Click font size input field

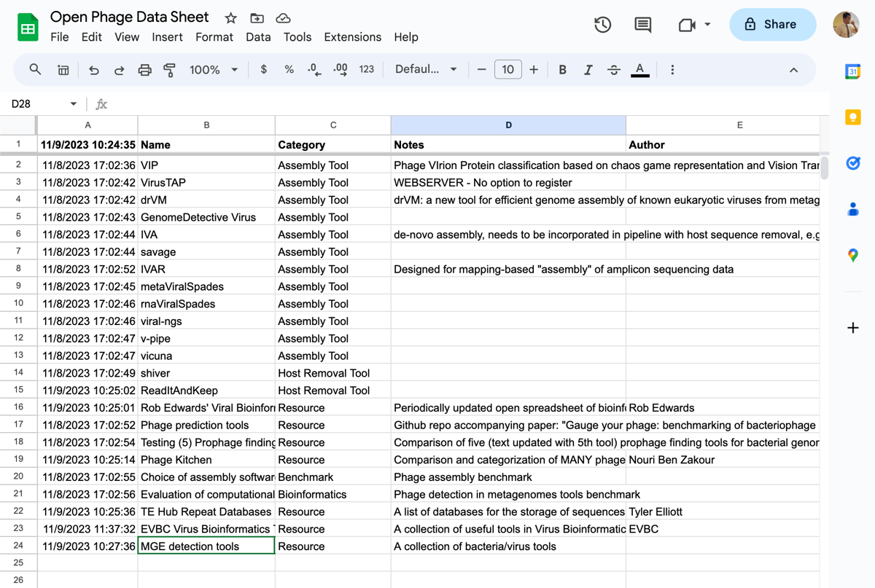(507, 69)
